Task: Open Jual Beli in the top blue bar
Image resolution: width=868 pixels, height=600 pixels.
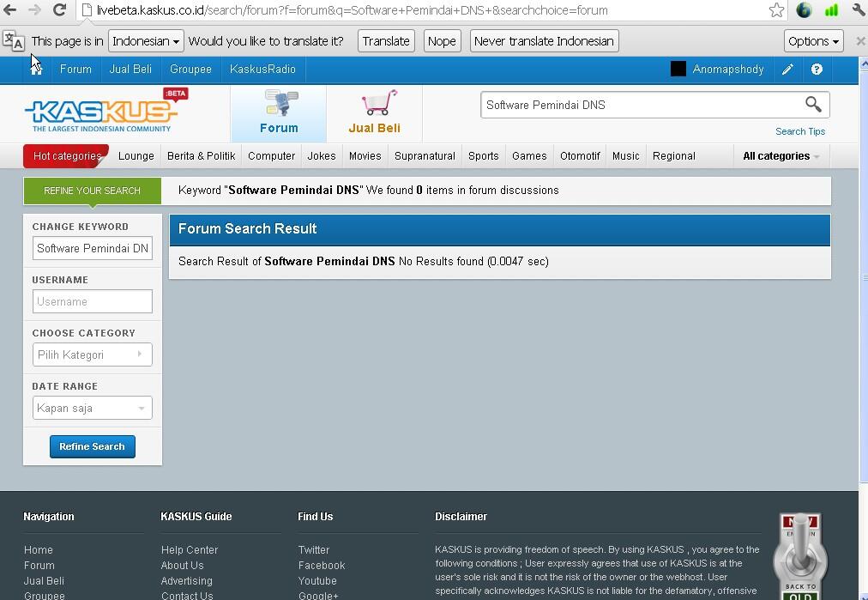Action: [130, 70]
